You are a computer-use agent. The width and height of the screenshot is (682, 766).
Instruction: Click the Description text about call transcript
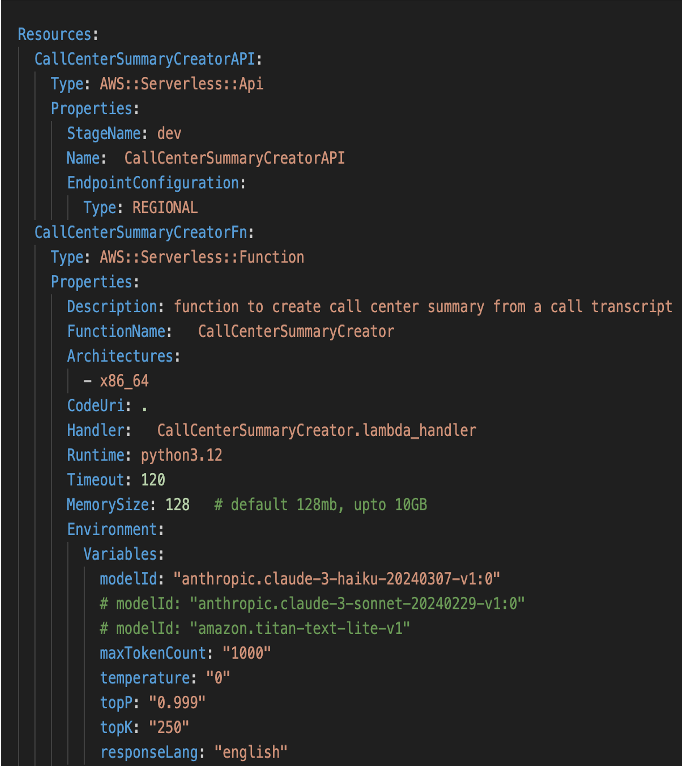(422, 306)
